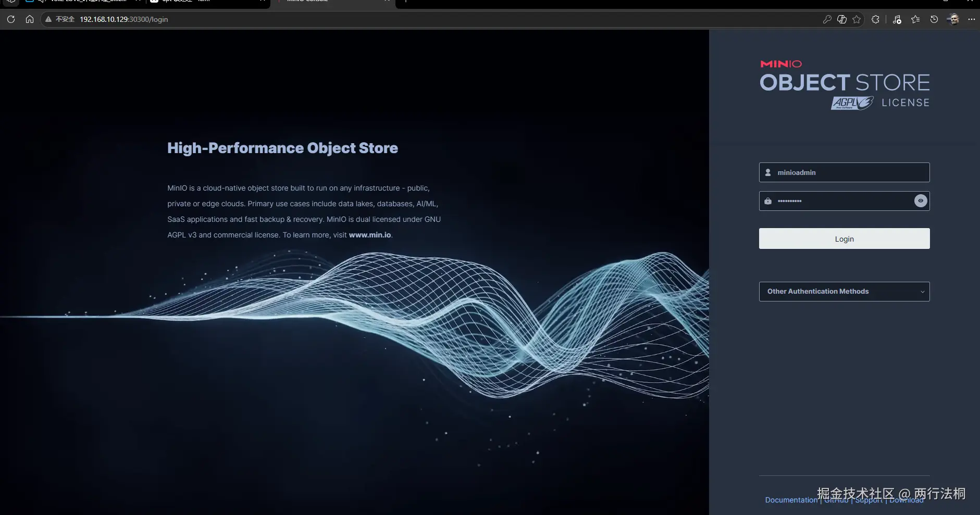Image resolution: width=980 pixels, height=515 pixels.
Task: Click the user icon in the username field
Action: click(768, 172)
